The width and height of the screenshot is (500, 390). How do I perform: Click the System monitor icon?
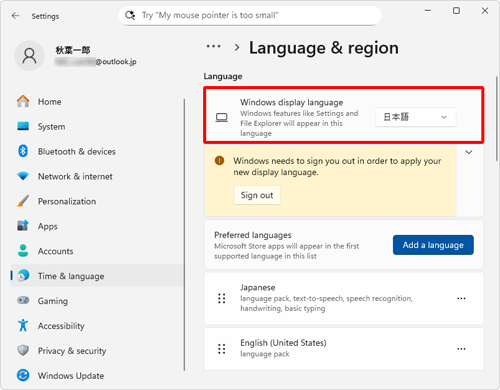tap(23, 126)
